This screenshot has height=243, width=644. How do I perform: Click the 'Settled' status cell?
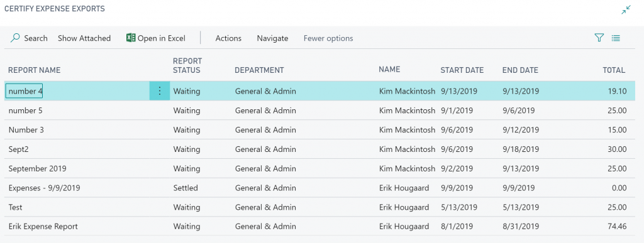click(x=186, y=188)
